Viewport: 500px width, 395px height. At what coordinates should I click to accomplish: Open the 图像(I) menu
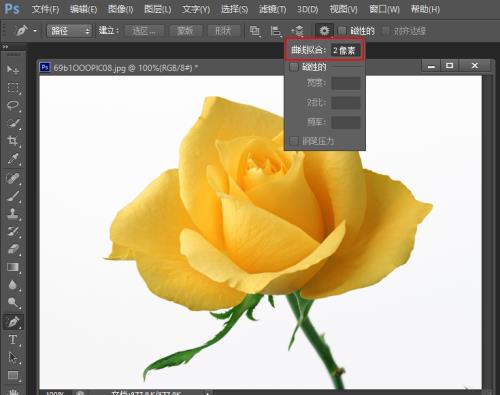pyautogui.click(x=120, y=9)
